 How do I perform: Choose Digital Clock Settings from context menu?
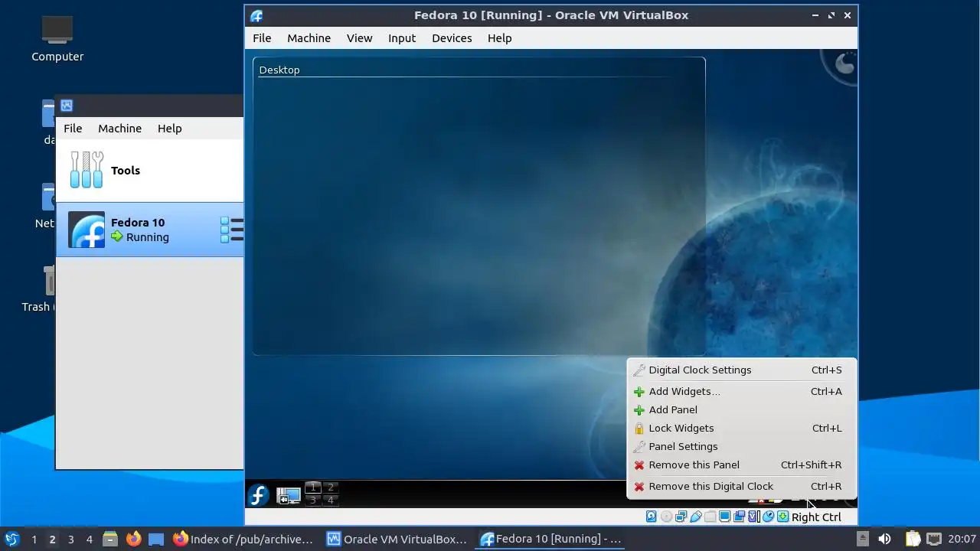point(741,370)
